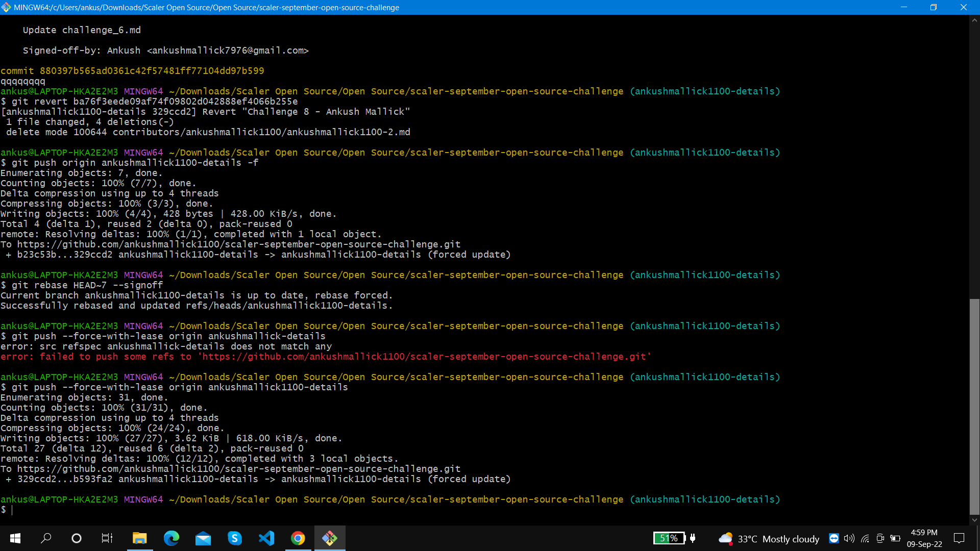Open Skype from the taskbar

(235, 538)
